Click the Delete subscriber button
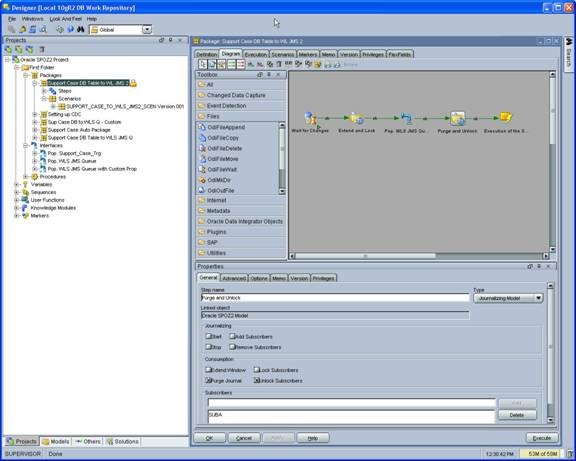Viewport: 576px width, 461px height. click(x=517, y=415)
